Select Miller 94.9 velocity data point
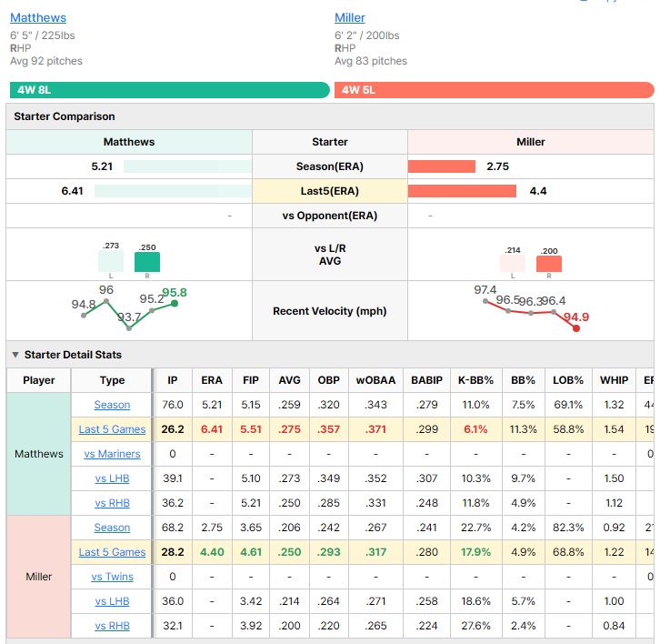 (x=576, y=328)
